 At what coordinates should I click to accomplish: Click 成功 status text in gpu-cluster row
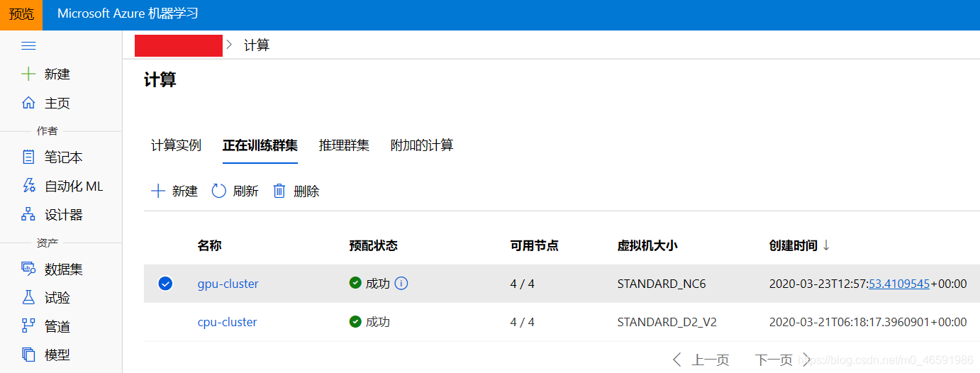click(378, 284)
